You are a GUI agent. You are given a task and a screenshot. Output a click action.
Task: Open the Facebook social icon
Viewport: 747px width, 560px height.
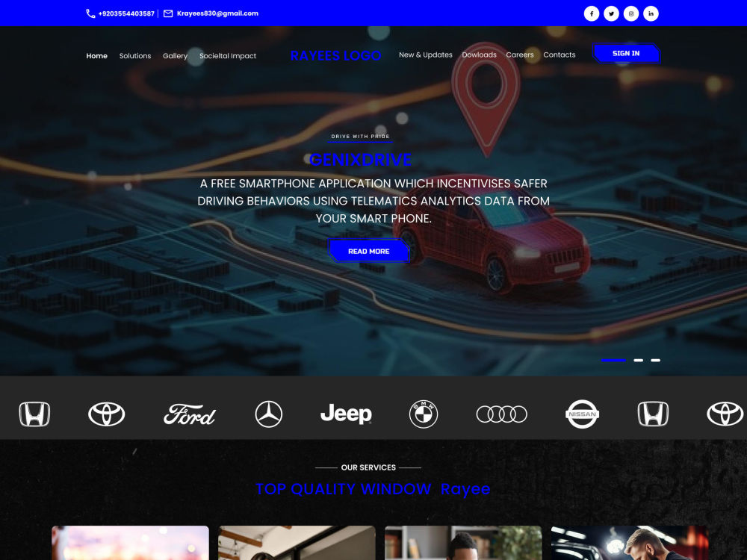coord(591,13)
